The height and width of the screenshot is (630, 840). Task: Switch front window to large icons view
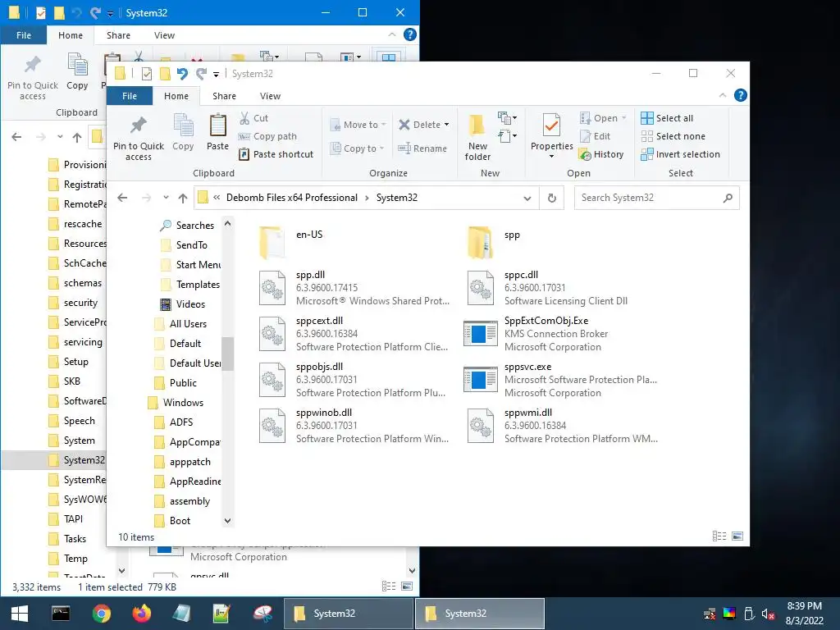click(737, 536)
